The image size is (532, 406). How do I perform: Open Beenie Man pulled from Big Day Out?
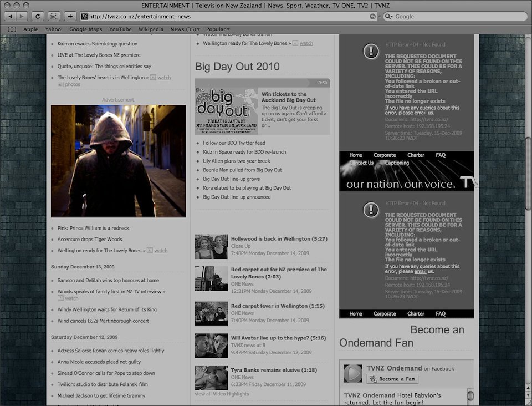(x=242, y=170)
